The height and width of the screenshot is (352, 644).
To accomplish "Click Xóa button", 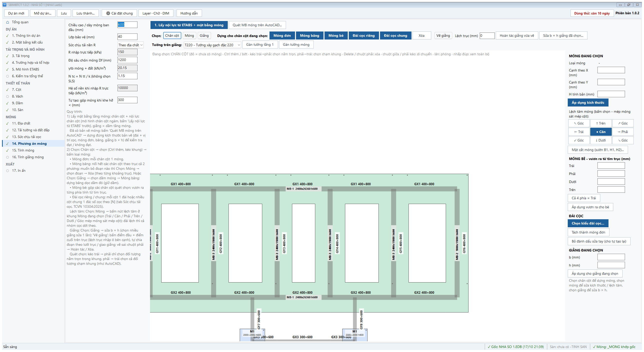I will tap(421, 35).
